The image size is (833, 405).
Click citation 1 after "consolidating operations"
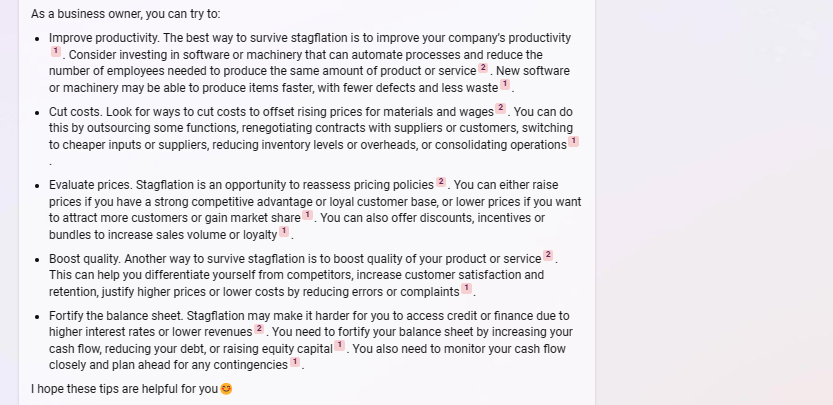[573, 142]
